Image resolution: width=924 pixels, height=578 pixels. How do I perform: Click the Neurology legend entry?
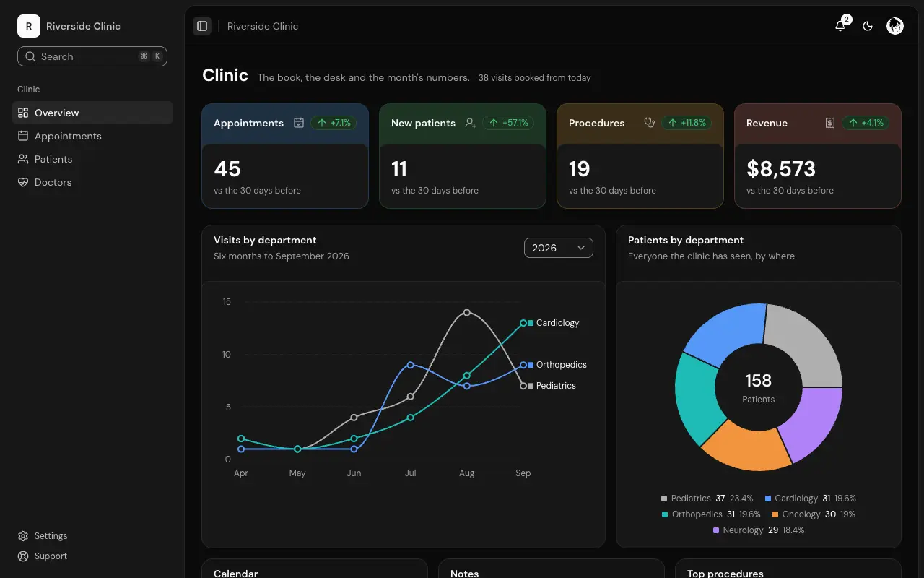coord(759,530)
